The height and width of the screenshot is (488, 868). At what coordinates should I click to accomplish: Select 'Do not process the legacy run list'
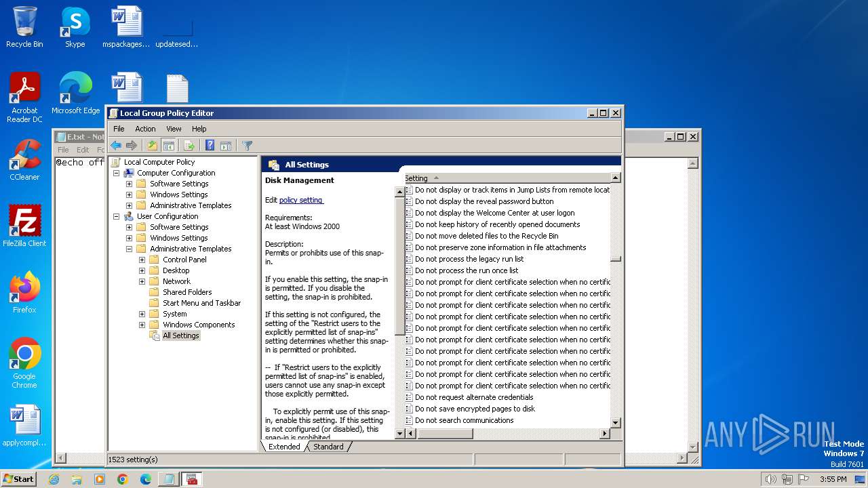pos(469,259)
